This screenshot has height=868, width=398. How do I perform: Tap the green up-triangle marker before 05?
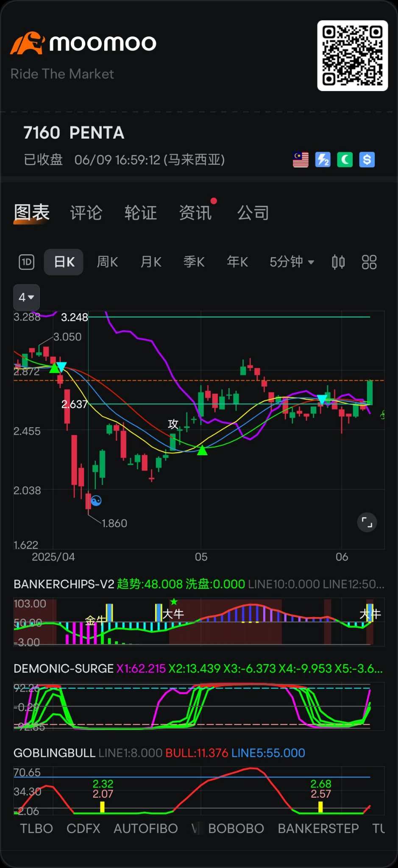203,450
